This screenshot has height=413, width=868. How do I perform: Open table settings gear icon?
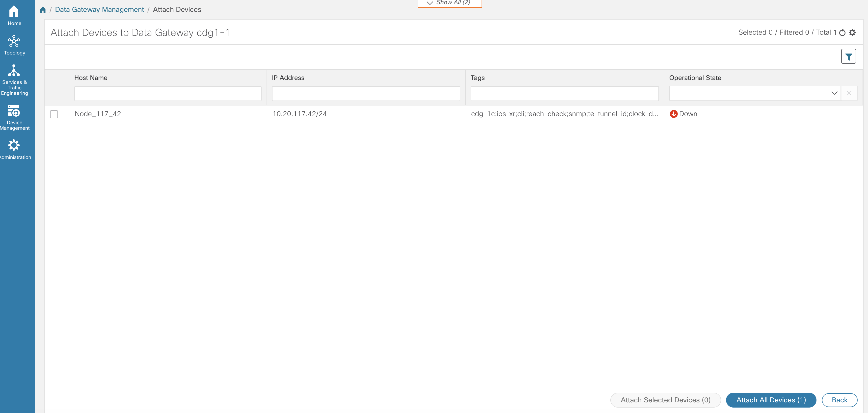coord(852,33)
